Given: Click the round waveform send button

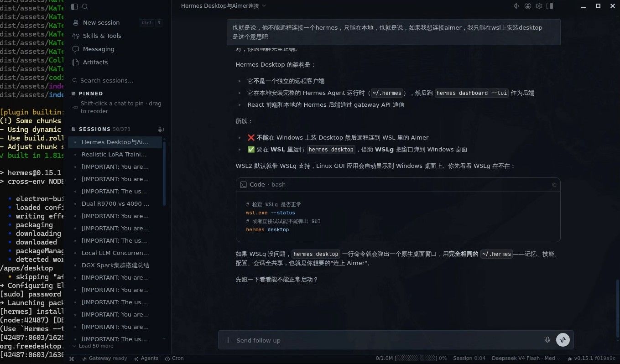Looking at the screenshot, I should coord(563,340).
